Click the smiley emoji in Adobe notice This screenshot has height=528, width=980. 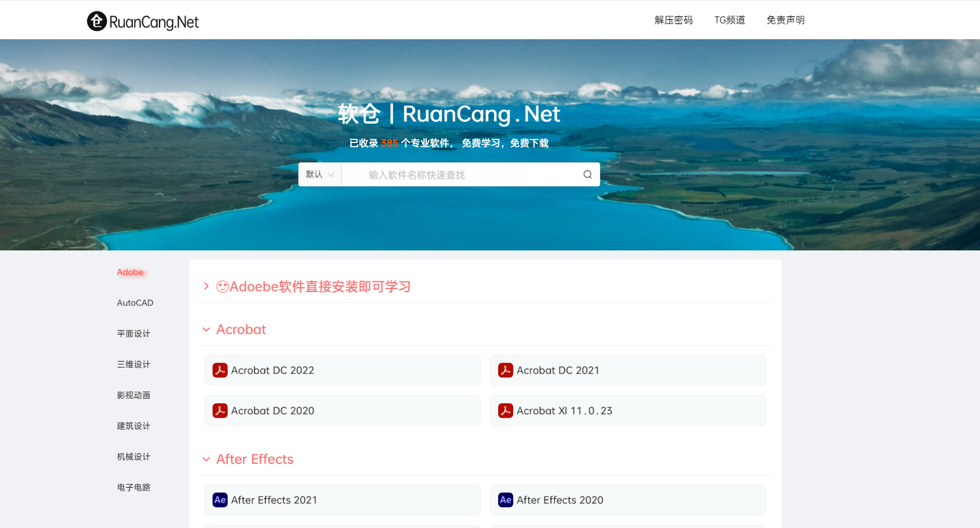pos(223,287)
